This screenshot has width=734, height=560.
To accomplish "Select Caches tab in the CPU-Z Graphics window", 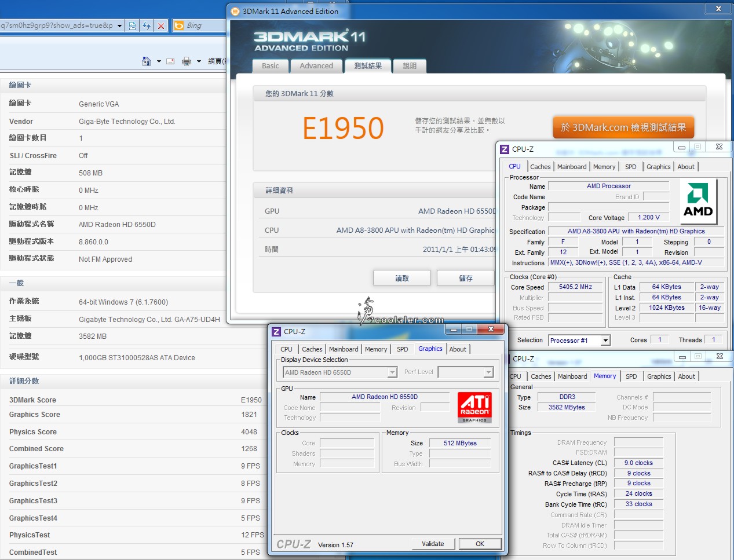I will [x=312, y=349].
